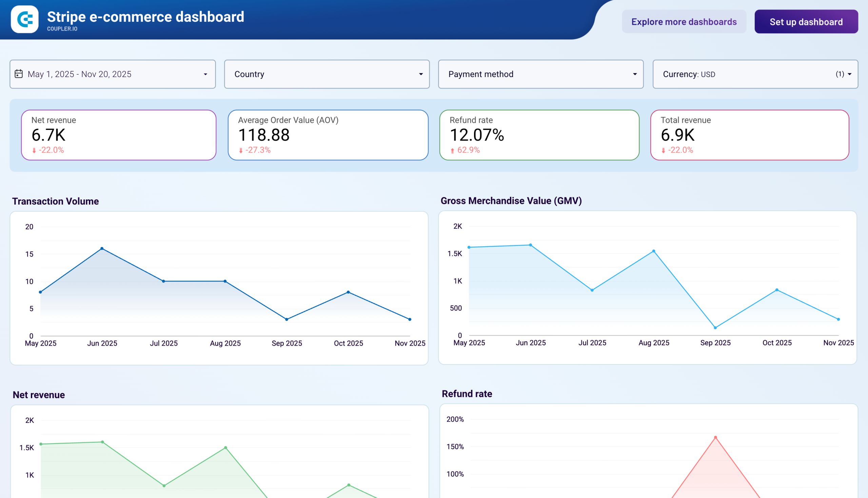The image size is (868, 498).
Task: Click the Gross Merchandise Value chart title
Action: pos(511,201)
